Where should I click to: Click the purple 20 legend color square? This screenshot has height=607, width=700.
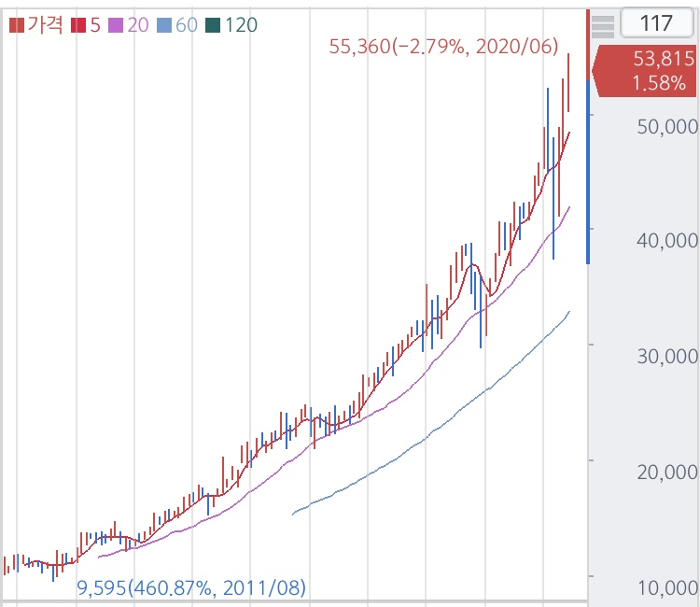point(115,25)
